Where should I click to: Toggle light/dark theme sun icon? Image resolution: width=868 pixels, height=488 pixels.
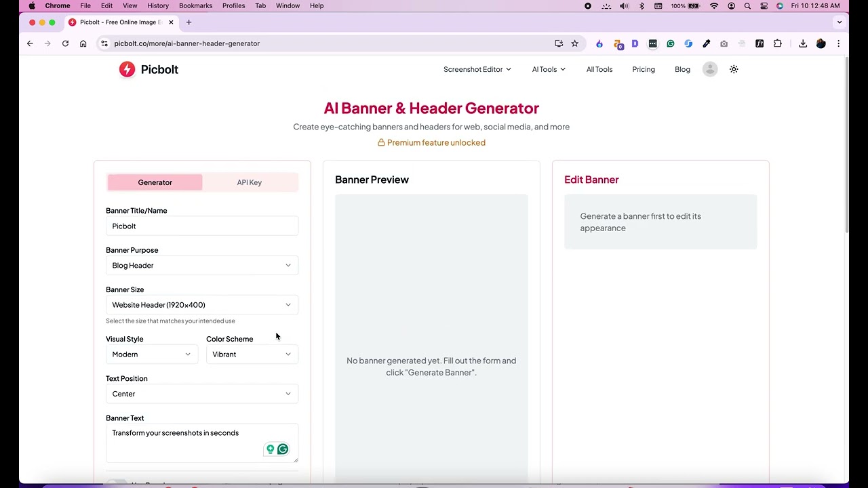point(734,69)
